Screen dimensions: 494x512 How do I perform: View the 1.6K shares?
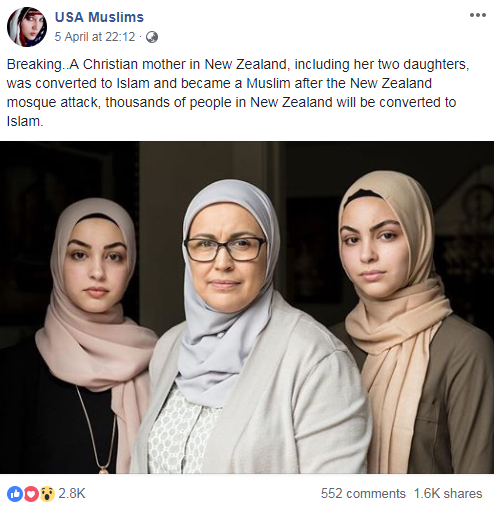pos(448,493)
